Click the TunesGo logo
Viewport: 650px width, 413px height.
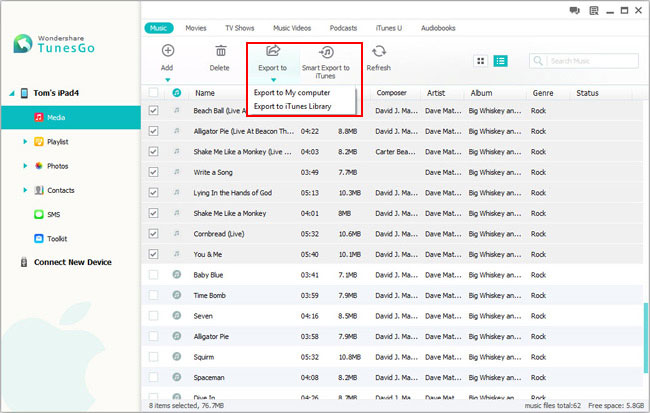pyautogui.click(x=23, y=44)
